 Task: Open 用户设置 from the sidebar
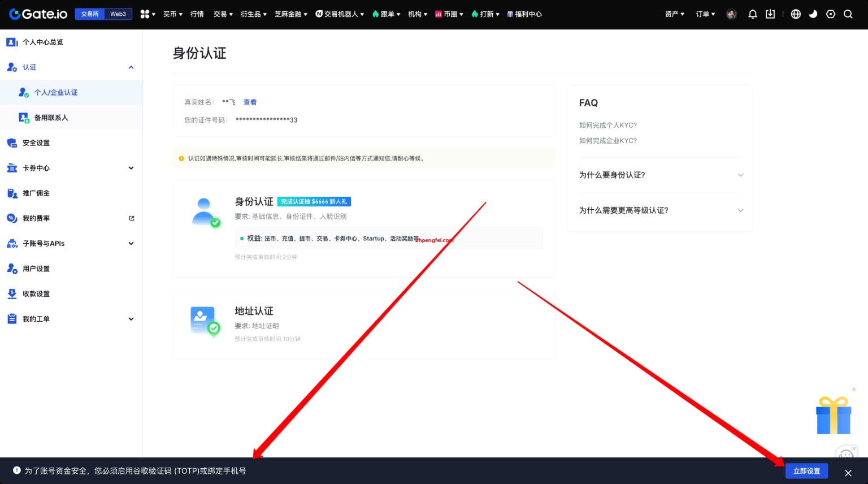coord(36,269)
